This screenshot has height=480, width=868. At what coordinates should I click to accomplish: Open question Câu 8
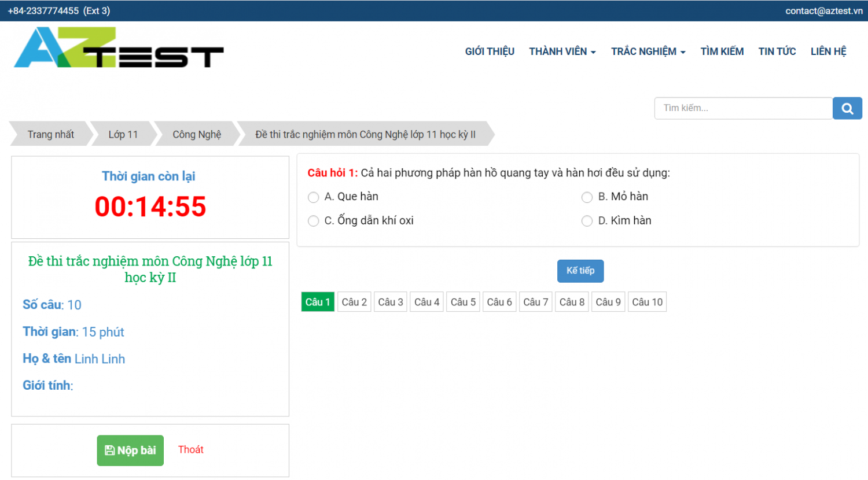[572, 302]
